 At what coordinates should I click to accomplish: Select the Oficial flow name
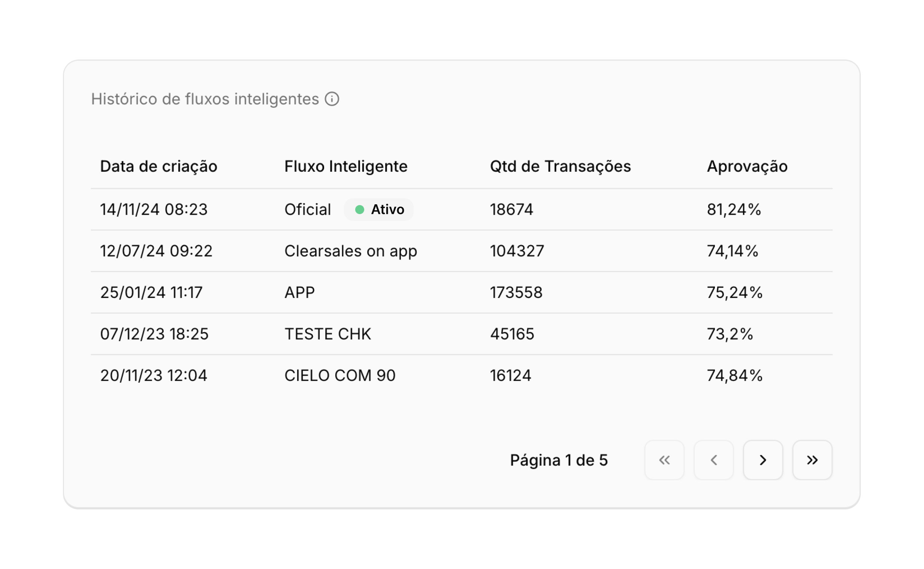[307, 210]
